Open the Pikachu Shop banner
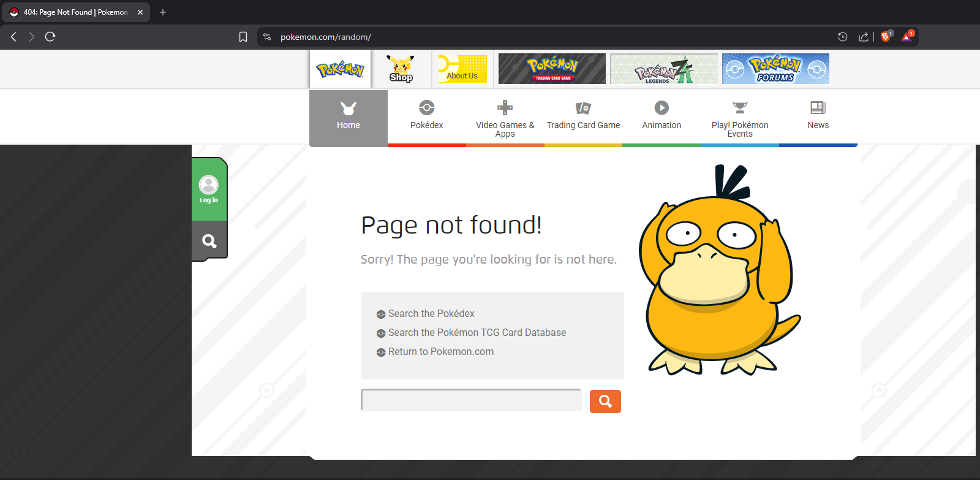The image size is (980, 480). 401,69
